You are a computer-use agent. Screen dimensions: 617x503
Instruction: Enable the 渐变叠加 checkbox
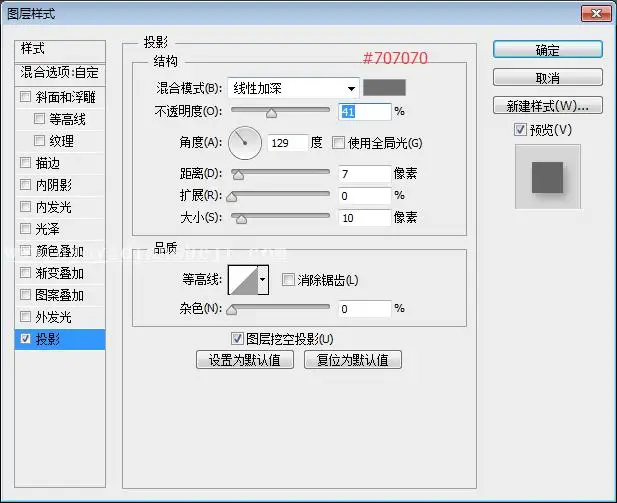click(x=25, y=273)
